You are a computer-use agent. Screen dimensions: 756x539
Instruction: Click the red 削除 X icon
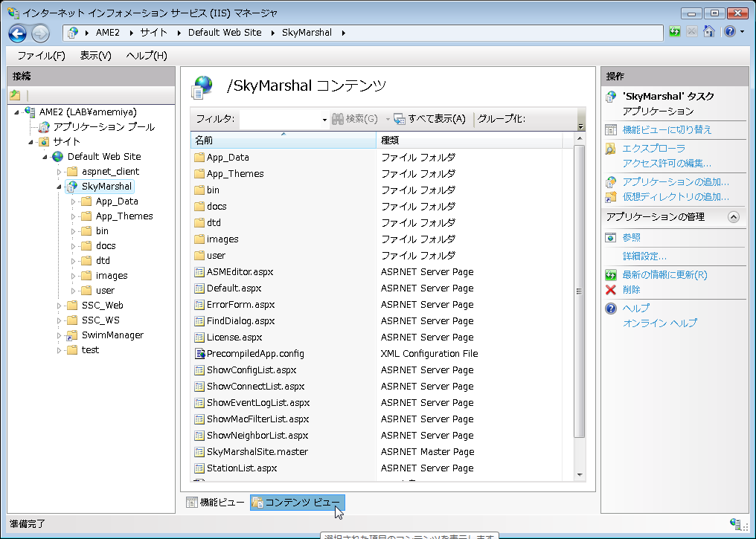pos(611,290)
